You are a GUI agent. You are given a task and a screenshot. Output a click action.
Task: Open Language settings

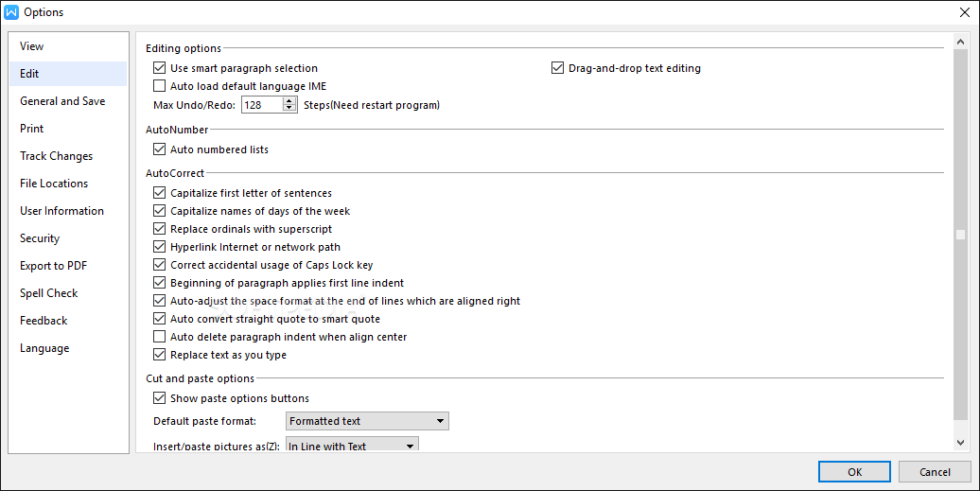pos(68,348)
